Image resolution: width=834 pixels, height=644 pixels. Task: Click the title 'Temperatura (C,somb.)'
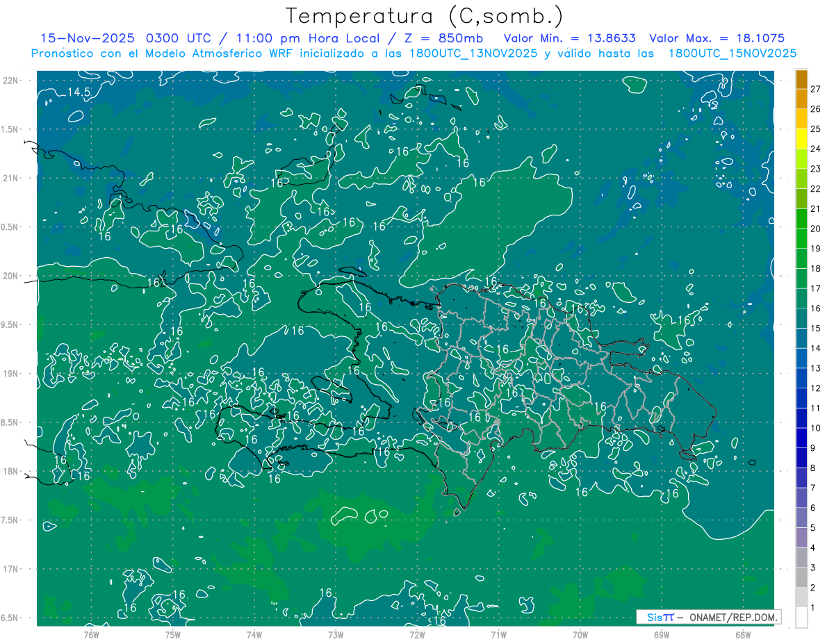(x=424, y=17)
